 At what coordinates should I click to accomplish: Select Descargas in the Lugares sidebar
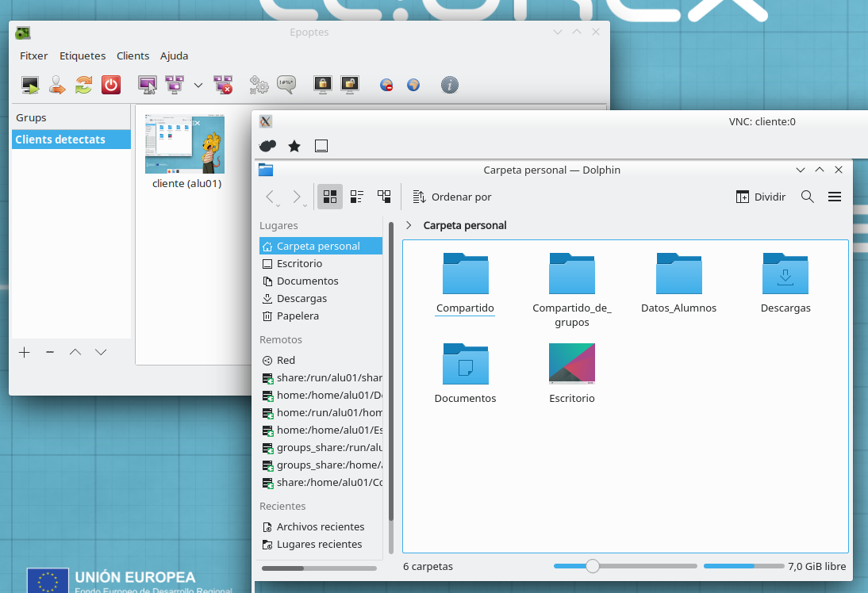pyautogui.click(x=301, y=298)
